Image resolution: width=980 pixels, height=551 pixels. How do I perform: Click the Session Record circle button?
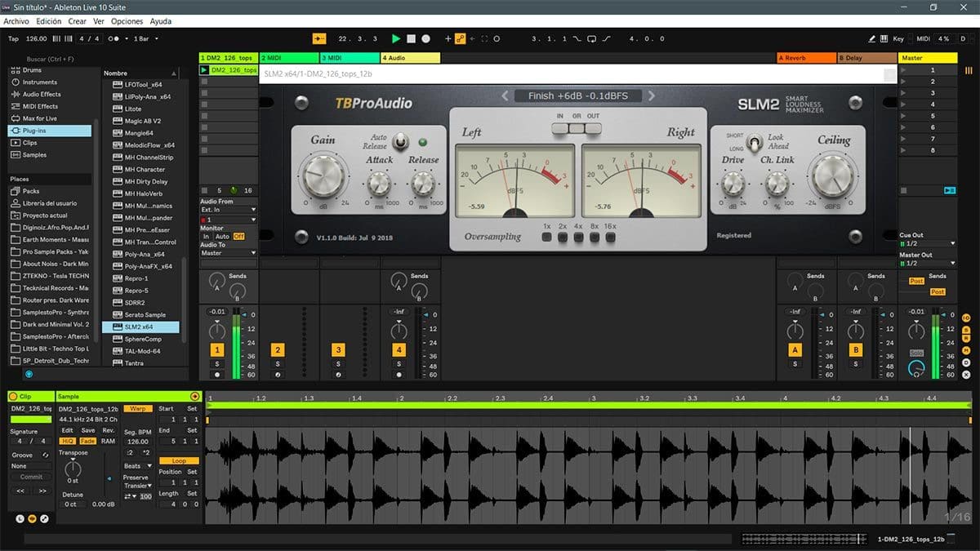click(497, 38)
